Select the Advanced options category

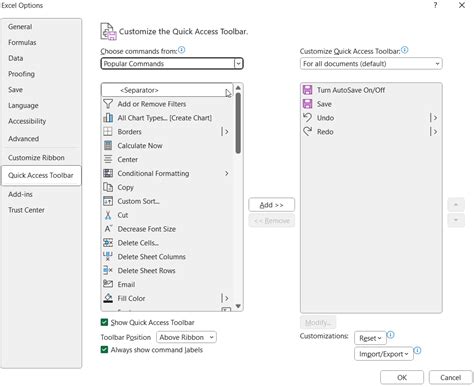(x=23, y=139)
